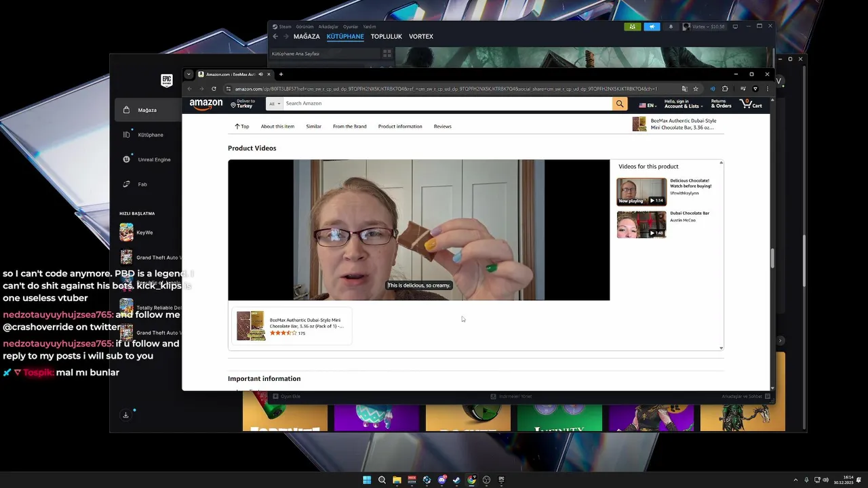Open Windows taskbar search
868x488 pixels.
(x=382, y=480)
